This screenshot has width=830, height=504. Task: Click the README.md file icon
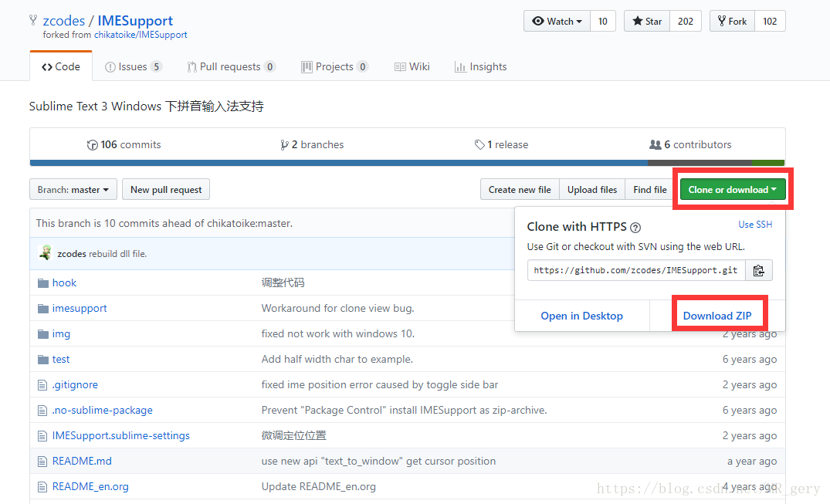coord(42,461)
